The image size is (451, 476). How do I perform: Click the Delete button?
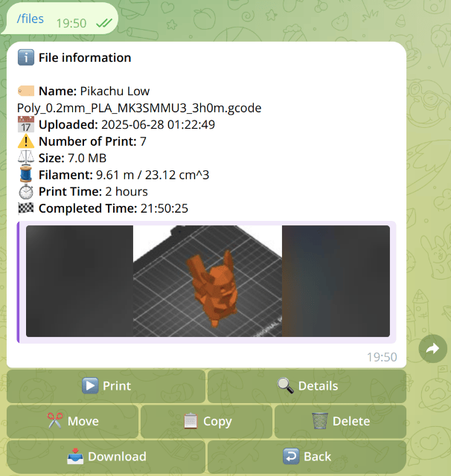pyautogui.click(x=340, y=422)
